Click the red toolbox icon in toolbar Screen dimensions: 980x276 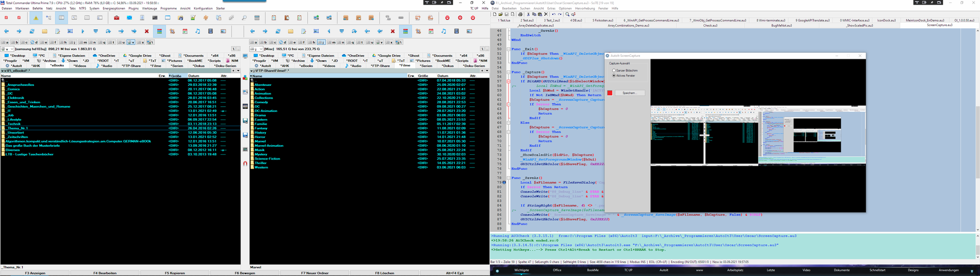[116, 18]
